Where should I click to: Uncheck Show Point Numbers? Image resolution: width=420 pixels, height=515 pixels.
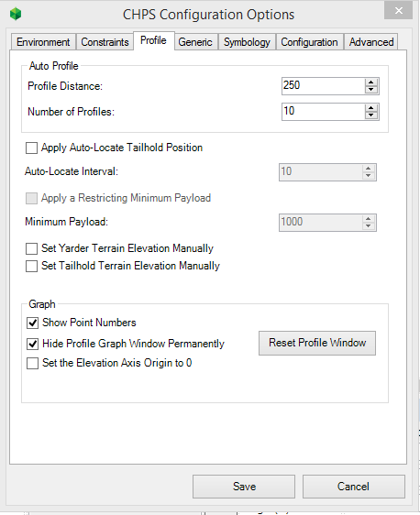[x=32, y=323]
